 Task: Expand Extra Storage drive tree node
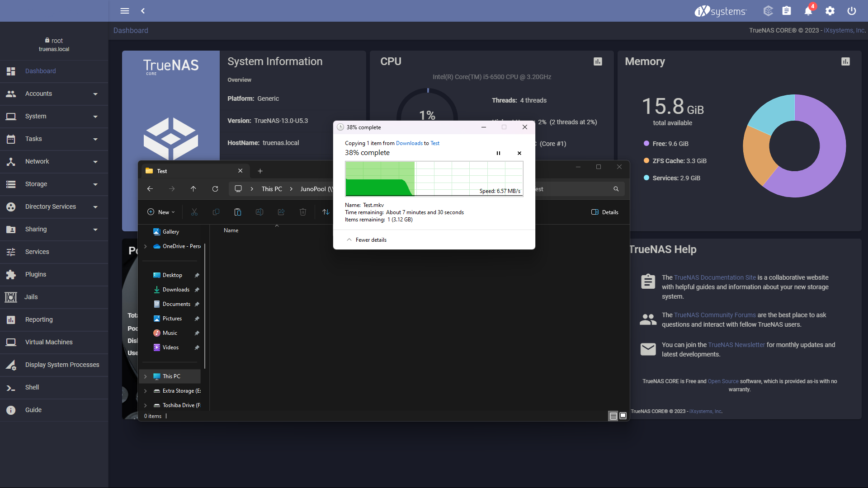tap(146, 391)
